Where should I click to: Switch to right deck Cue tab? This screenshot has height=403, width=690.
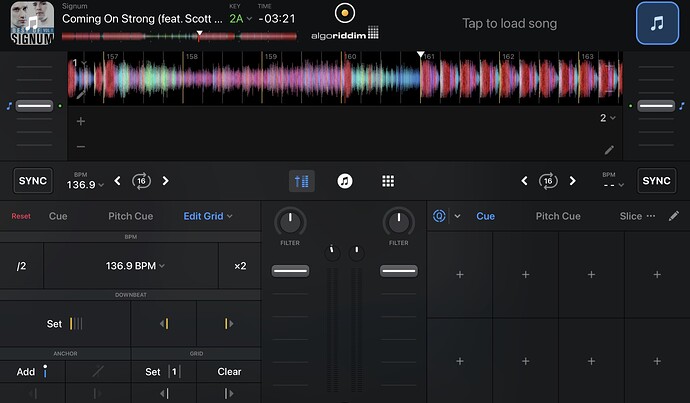pyautogui.click(x=485, y=216)
